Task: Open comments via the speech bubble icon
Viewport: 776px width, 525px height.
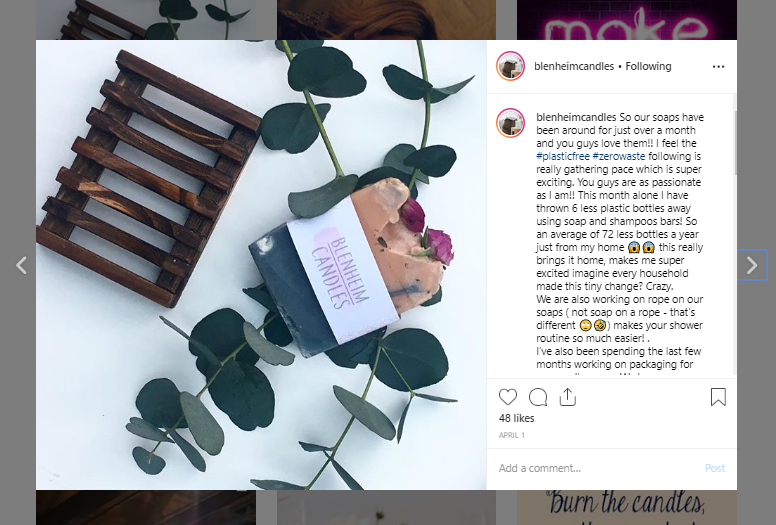Action: coord(538,397)
